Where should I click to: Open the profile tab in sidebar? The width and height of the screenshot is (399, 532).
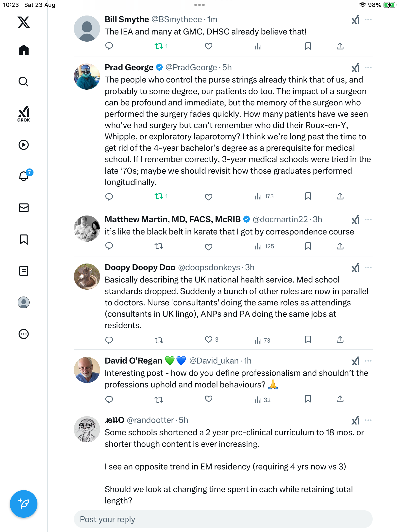tap(24, 302)
